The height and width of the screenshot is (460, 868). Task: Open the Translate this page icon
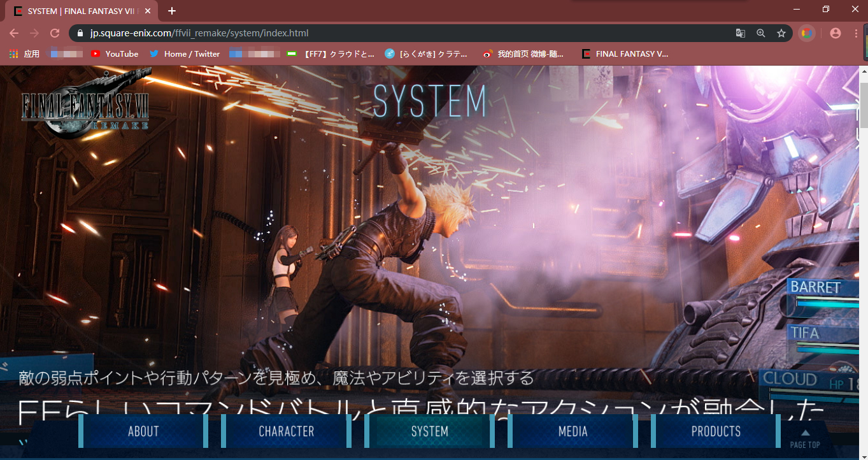point(741,33)
